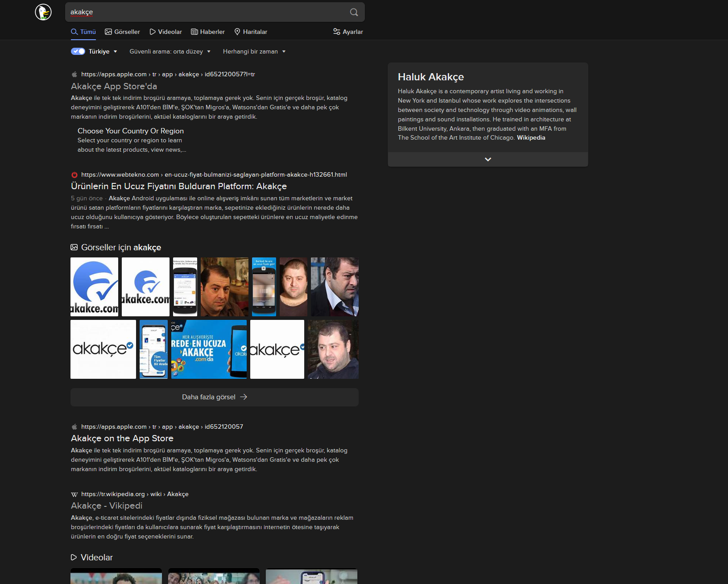Open the 'Güvenli arama: orta düzey' dropdown
728x584 pixels.
170,51
